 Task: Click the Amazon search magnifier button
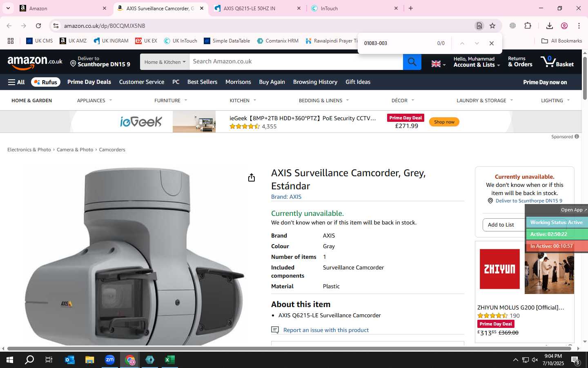412,62
